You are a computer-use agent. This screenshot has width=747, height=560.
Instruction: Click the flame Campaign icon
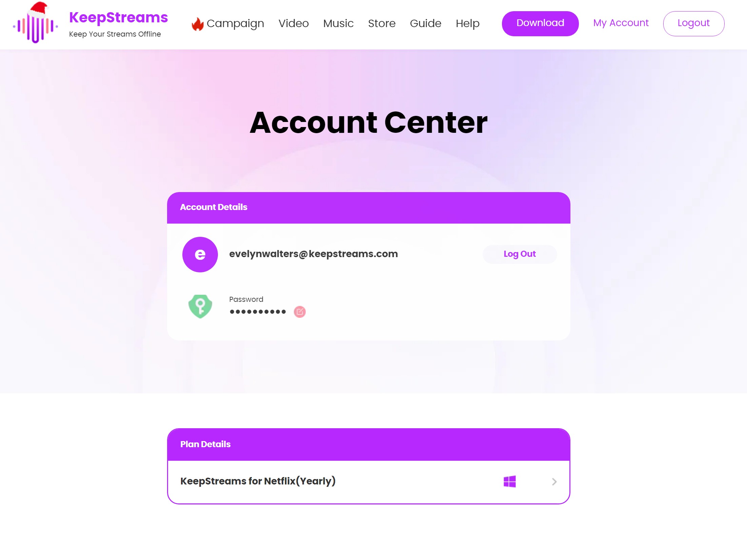coord(197,23)
